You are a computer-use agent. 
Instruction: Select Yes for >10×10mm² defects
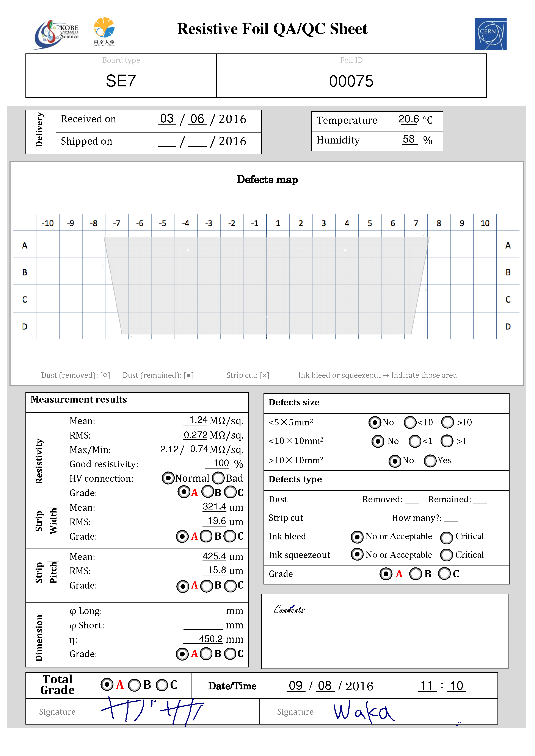coord(430,461)
